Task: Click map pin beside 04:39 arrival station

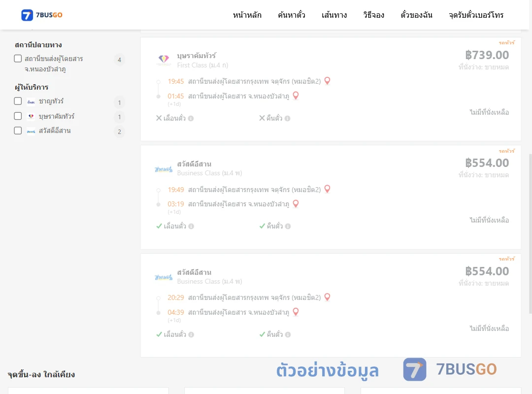Action: click(296, 312)
